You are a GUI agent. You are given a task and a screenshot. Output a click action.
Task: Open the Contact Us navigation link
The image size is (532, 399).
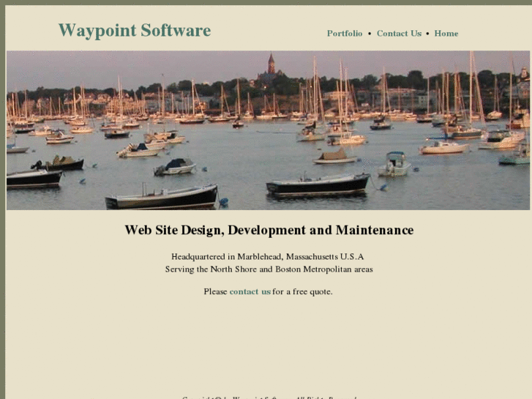pos(399,33)
